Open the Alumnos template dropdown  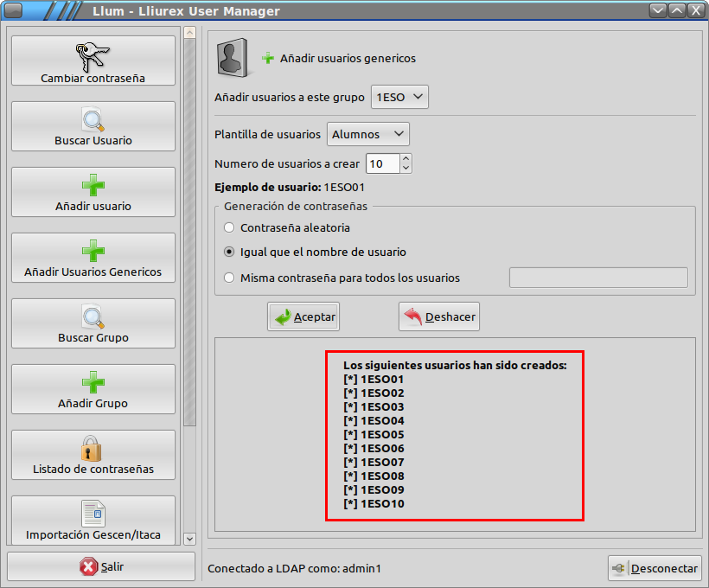coord(368,134)
